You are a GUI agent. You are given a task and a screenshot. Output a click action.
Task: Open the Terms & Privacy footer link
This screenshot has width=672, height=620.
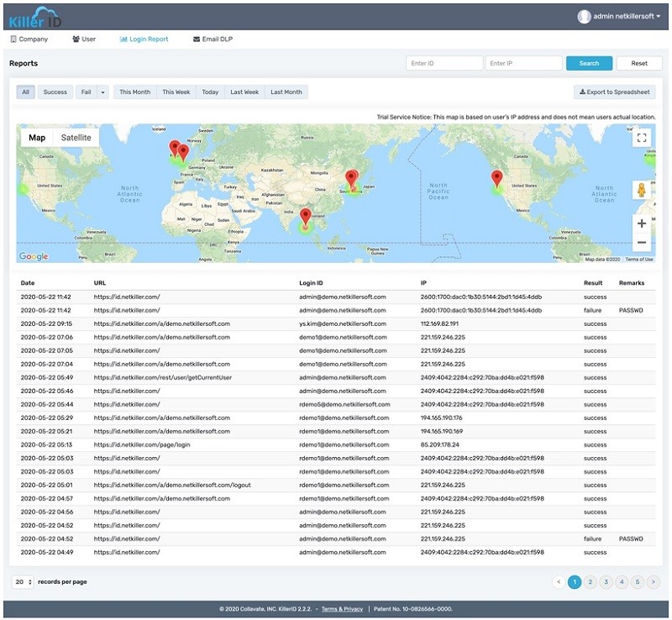342,609
